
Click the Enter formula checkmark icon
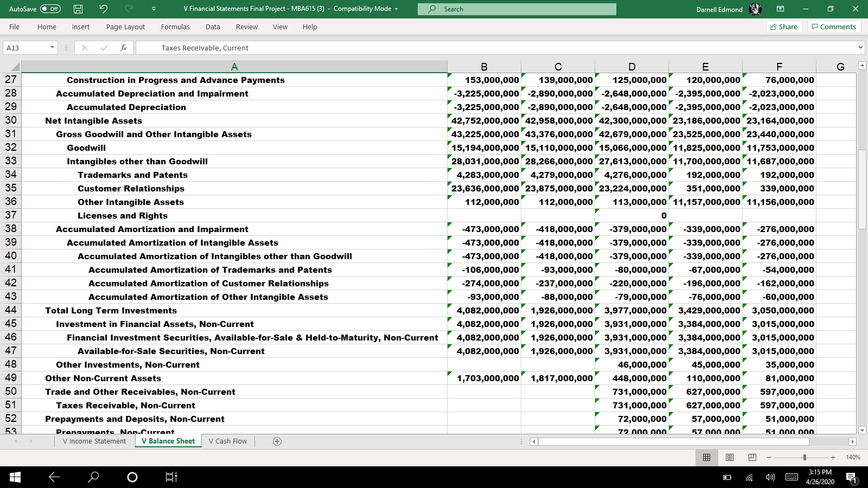coord(104,48)
